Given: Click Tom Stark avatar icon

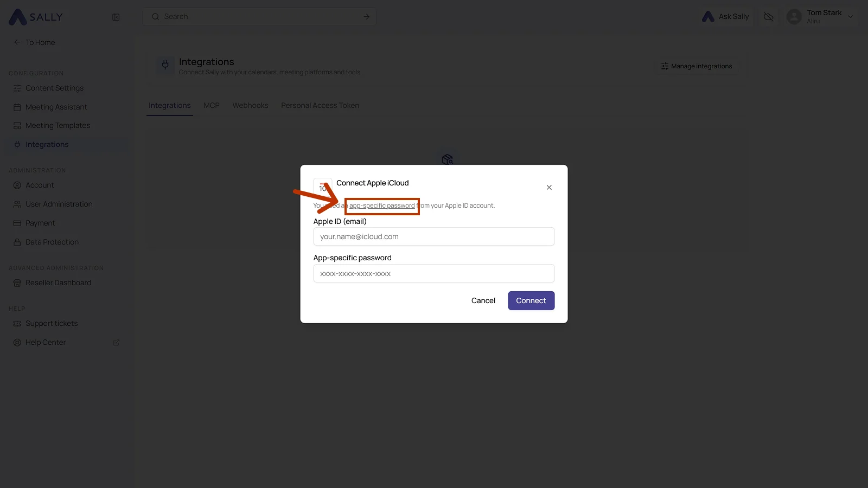Looking at the screenshot, I should 794,17.
